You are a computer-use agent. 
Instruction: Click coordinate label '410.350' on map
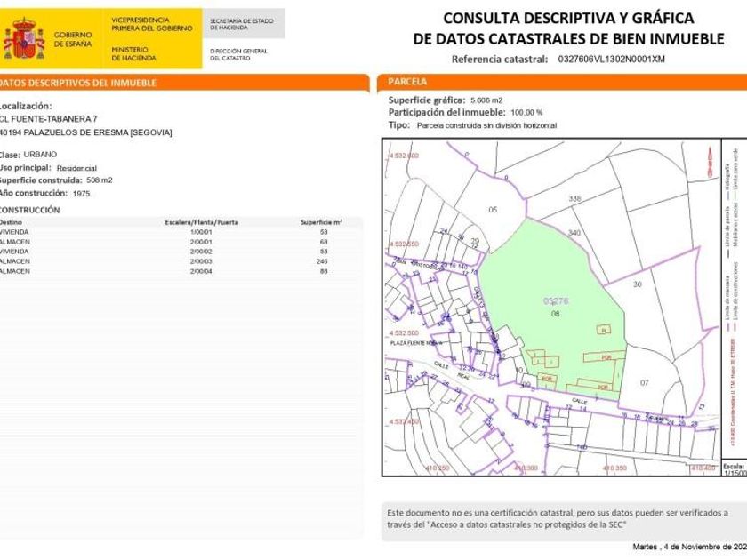tap(614, 468)
